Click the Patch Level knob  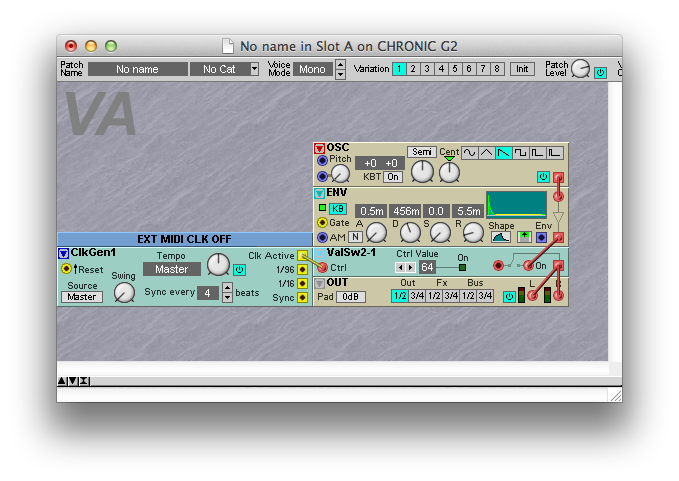(581, 69)
